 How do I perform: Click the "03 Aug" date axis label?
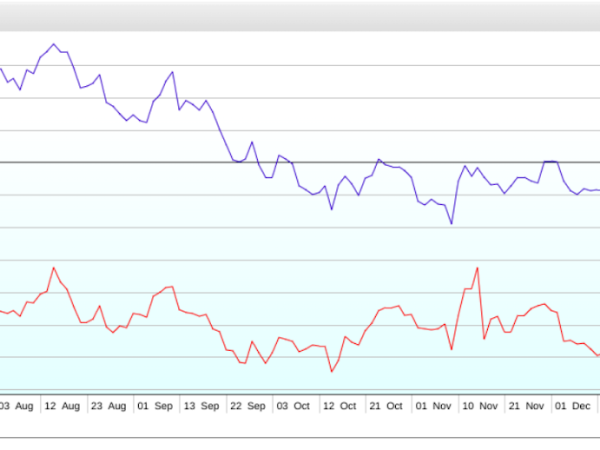[16, 406]
